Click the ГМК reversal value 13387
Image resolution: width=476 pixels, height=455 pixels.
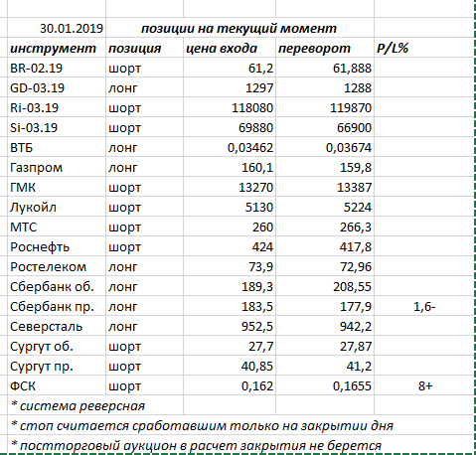click(325, 187)
